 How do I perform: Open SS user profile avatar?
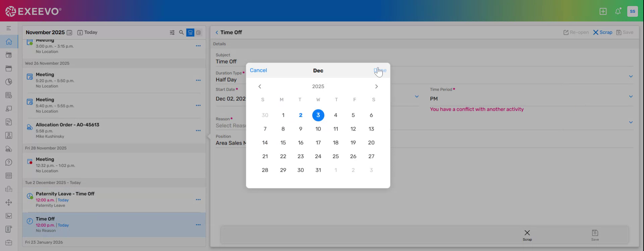click(x=632, y=11)
